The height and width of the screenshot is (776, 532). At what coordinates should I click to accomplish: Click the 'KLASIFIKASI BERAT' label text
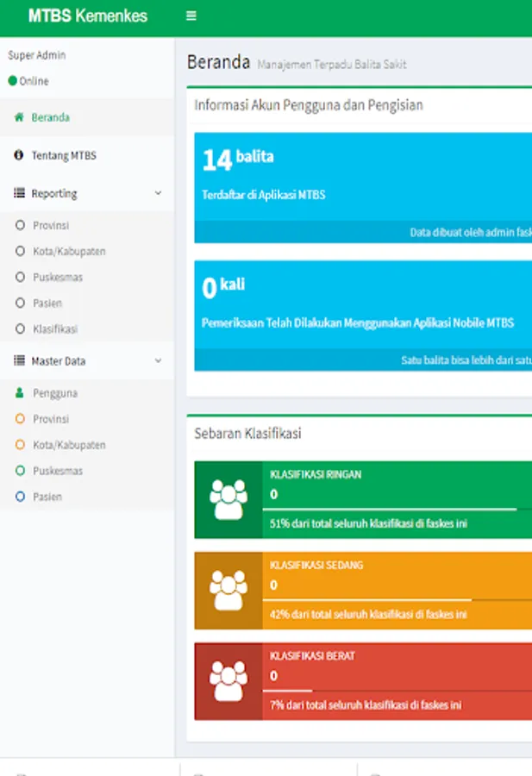coord(312,656)
